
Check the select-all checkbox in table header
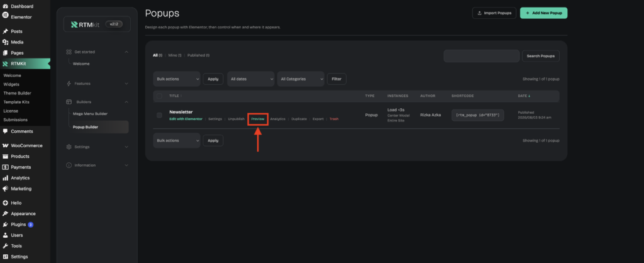tap(159, 96)
